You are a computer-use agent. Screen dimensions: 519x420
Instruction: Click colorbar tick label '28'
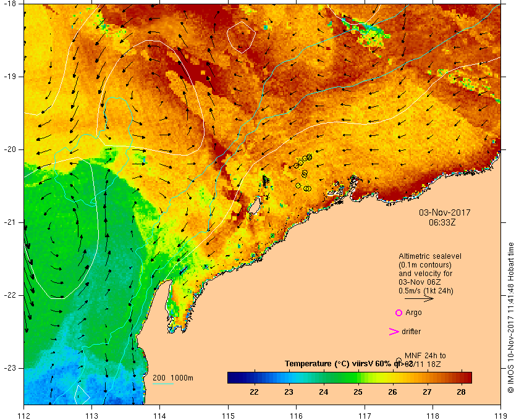(x=462, y=392)
